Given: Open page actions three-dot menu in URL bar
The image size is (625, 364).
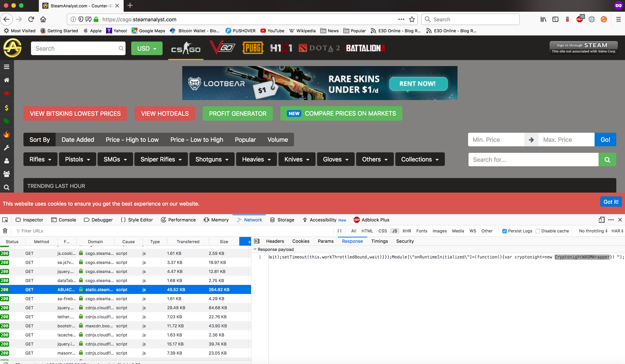Looking at the screenshot, I should click(401, 19).
